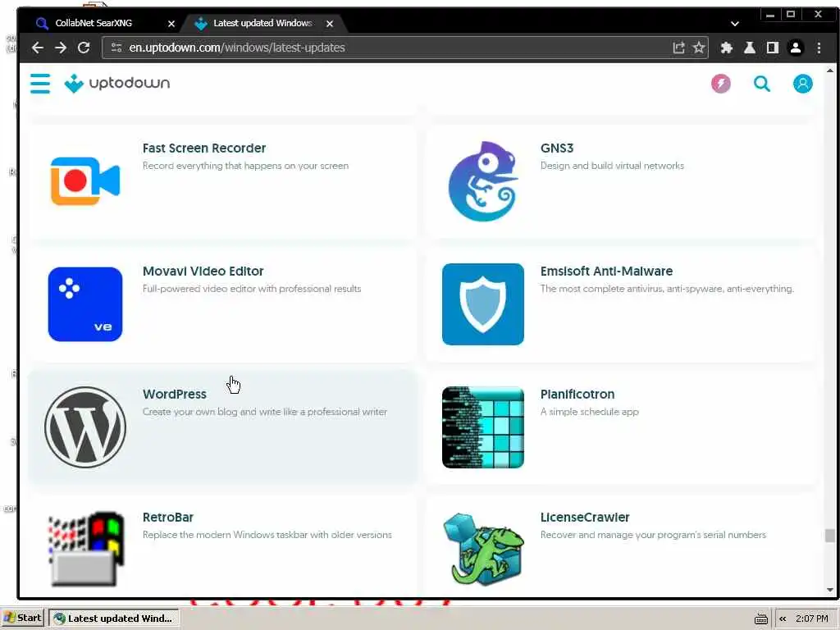Open the browser three-dot menu
The width and height of the screenshot is (840, 630).
click(x=819, y=48)
